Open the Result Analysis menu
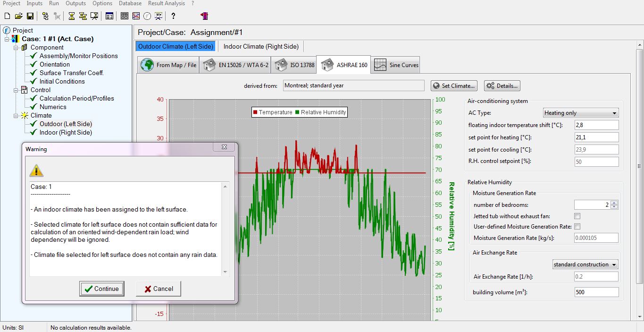Viewport: 644px width, 332px height. (167, 3)
